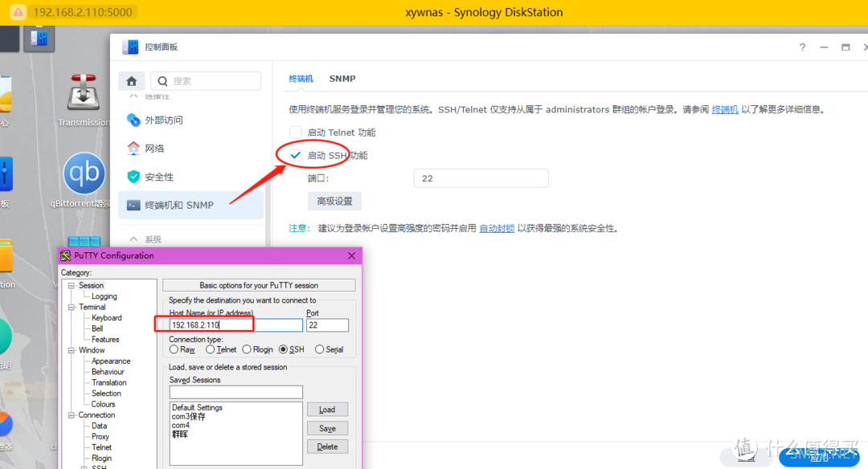Click the External Access sidebar icon
Viewport: 868px width, 469px height.
pyautogui.click(x=133, y=120)
